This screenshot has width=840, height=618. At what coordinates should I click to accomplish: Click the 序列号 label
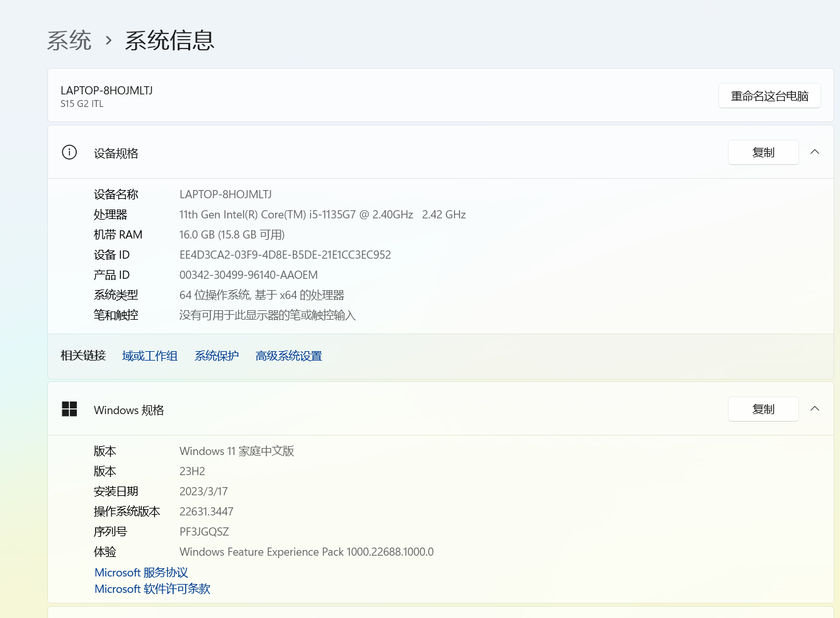pos(110,532)
